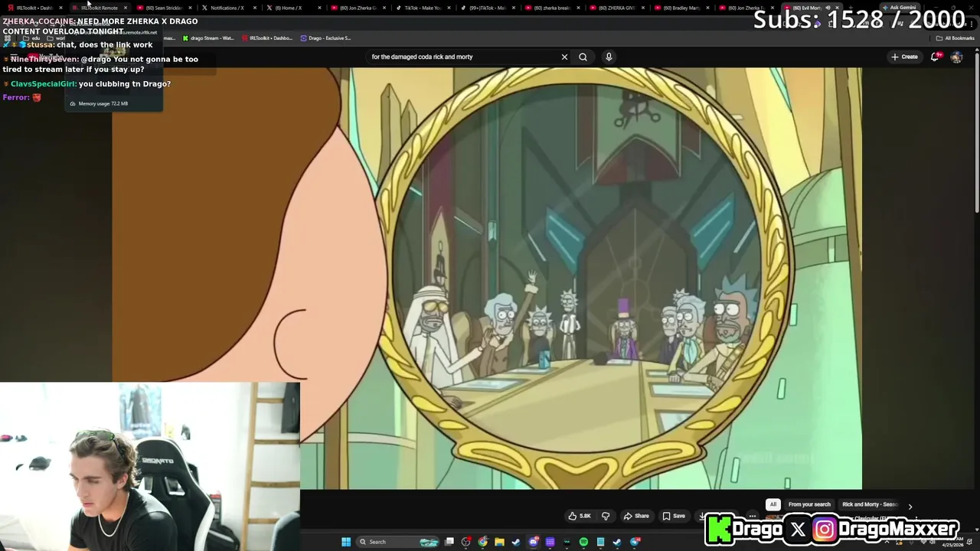Open Discord from the taskbar
Viewport: 980px width, 551px height.
[534, 542]
